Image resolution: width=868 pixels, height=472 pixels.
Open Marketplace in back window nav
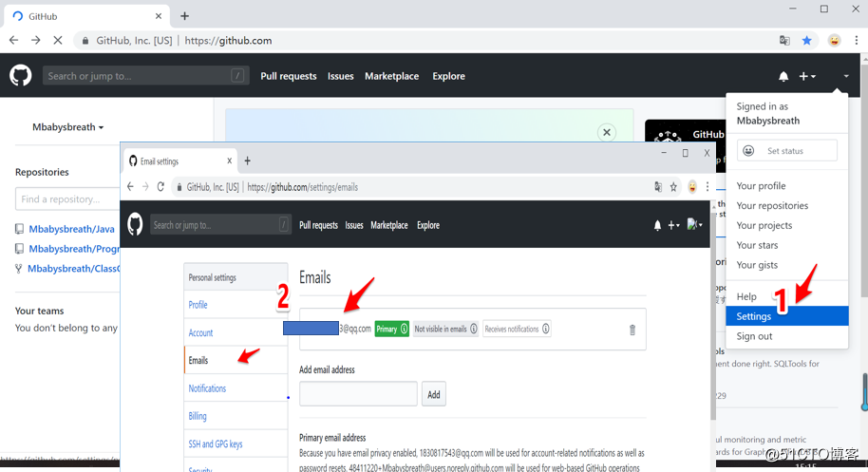tap(391, 76)
